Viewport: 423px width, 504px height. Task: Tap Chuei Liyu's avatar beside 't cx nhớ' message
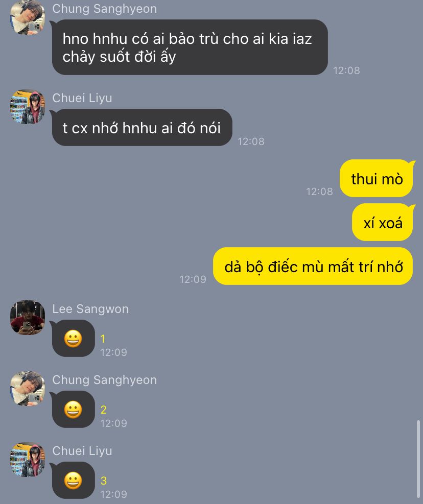[x=28, y=106]
